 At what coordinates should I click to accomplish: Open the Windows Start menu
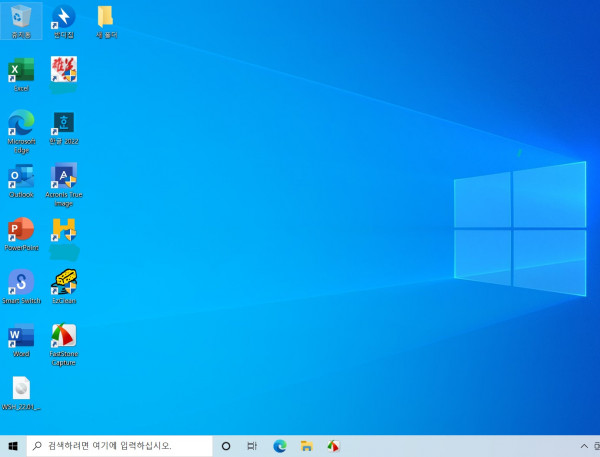13,446
